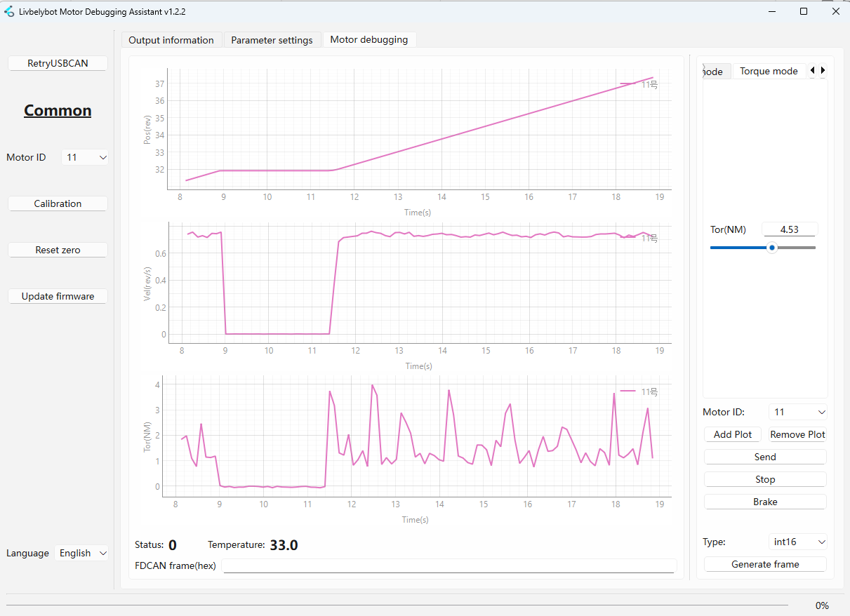Engage the motor Brake button
The image size is (850, 616).
(765, 502)
